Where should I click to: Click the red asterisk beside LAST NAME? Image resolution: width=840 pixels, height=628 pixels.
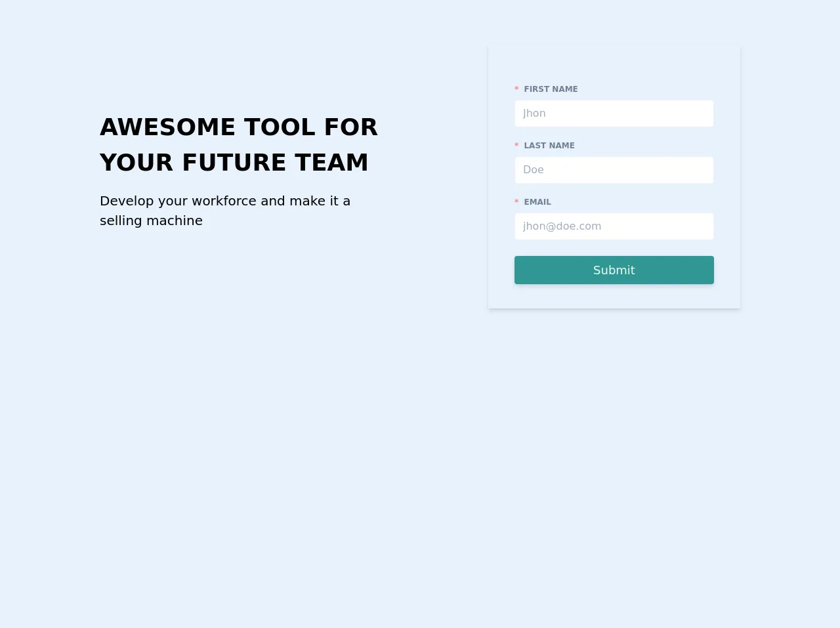(x=516, y=146)
